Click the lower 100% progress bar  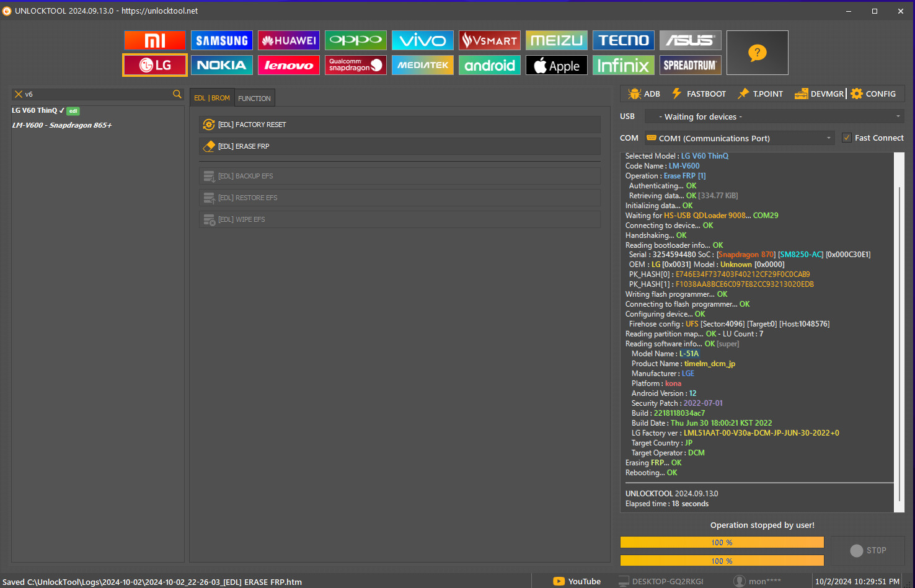[x=722, y=561]
